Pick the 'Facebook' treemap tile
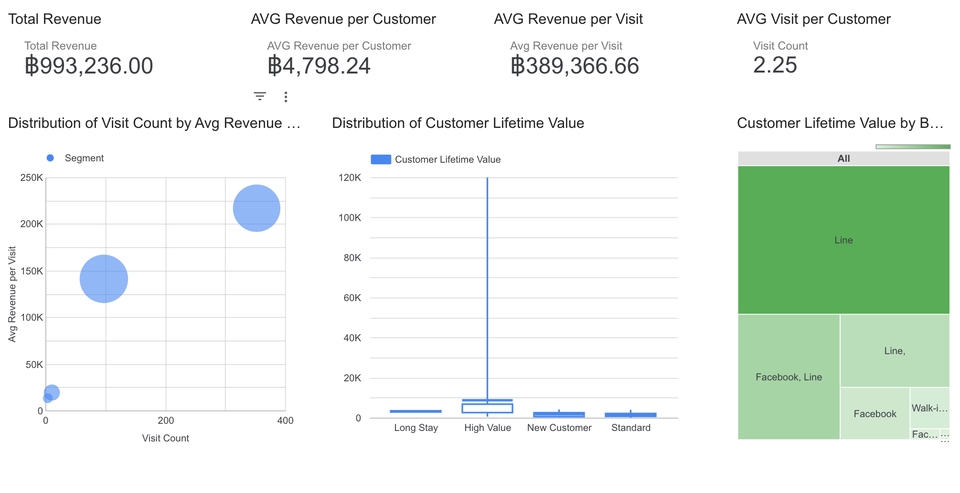This screenshot has height=493, width=960. coord(874,414)
